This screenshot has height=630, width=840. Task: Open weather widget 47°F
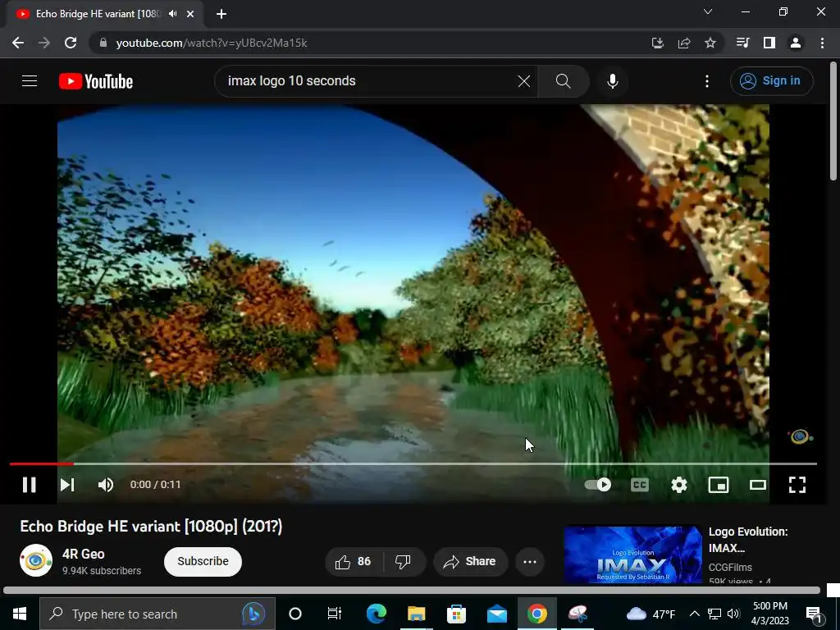[x=651, y=614]
